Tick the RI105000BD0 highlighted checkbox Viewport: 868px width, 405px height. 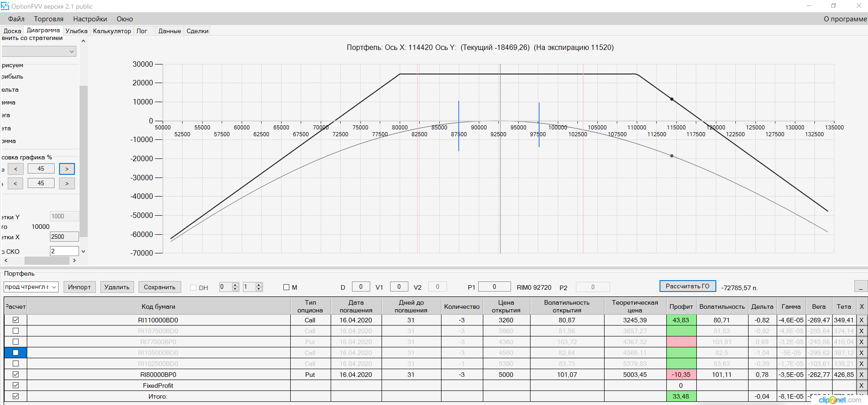click(15, 353)
